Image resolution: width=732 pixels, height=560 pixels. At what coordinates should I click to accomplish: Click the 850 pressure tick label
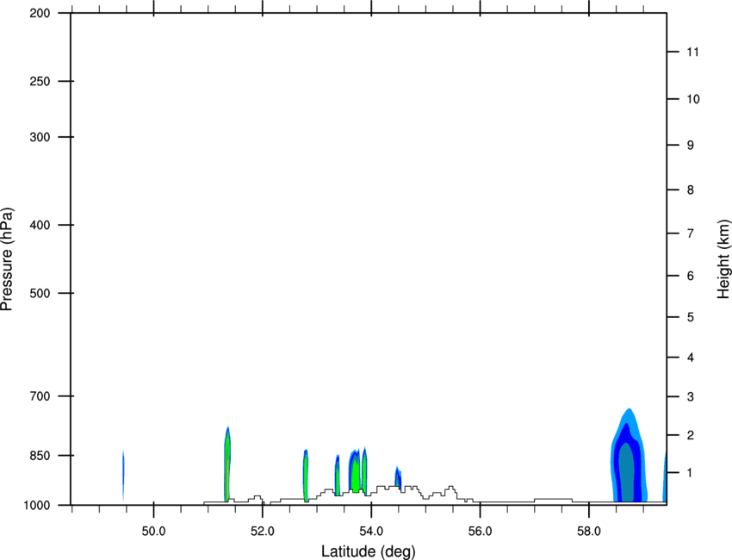[x=40, y=456]
